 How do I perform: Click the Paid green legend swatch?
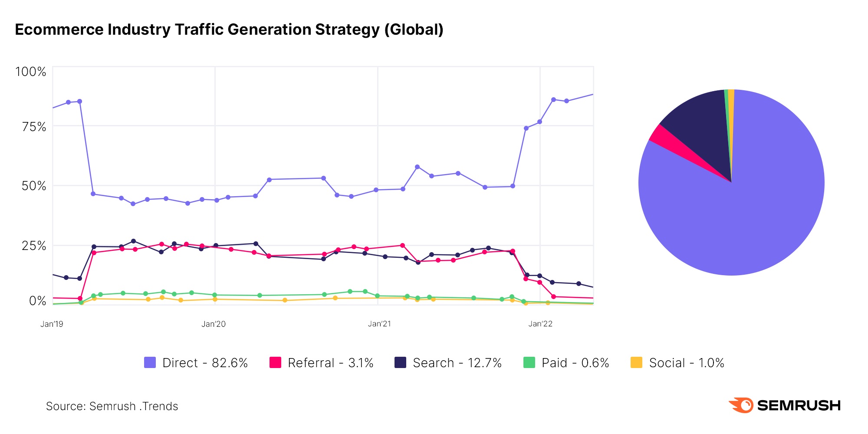point(529,362)
